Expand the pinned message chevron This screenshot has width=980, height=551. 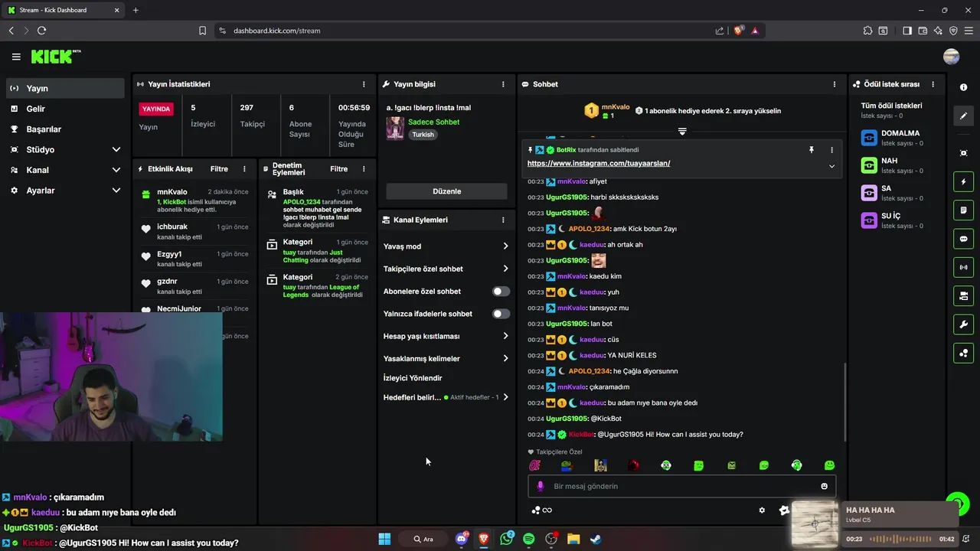831,166
